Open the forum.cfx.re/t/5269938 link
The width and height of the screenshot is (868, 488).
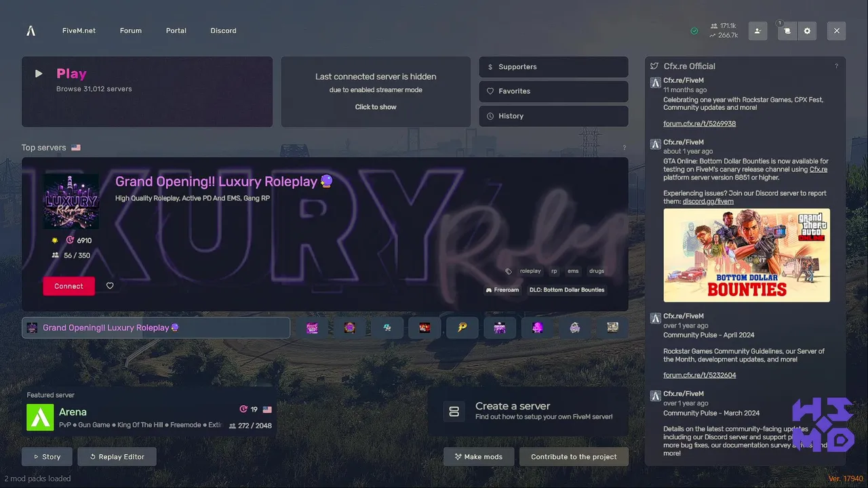click(699, 124)
